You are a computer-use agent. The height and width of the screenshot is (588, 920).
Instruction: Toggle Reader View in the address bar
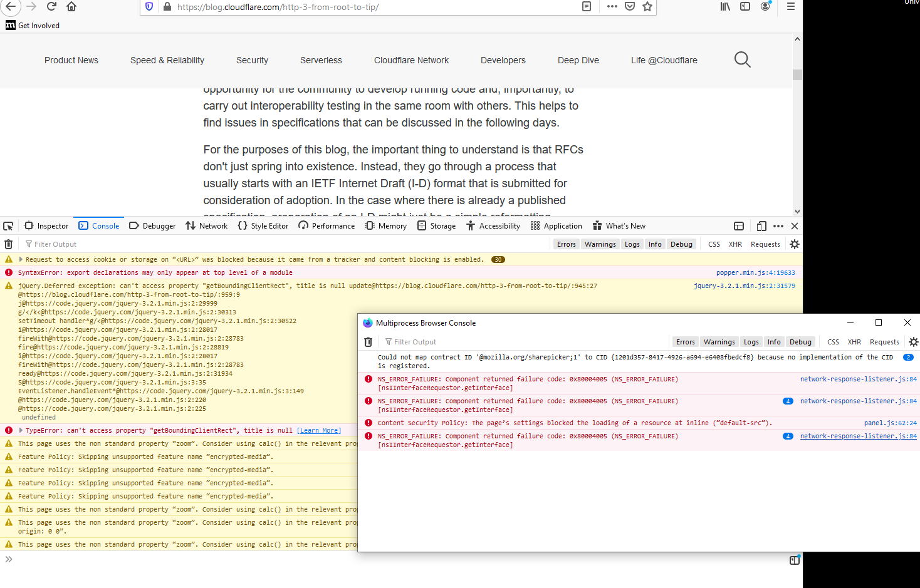click(587, 6)
